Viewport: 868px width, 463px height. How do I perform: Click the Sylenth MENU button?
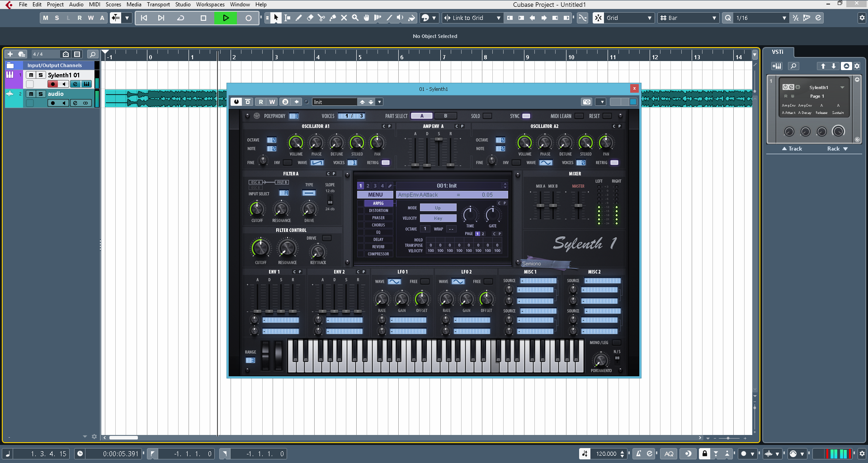click(375, 195)
